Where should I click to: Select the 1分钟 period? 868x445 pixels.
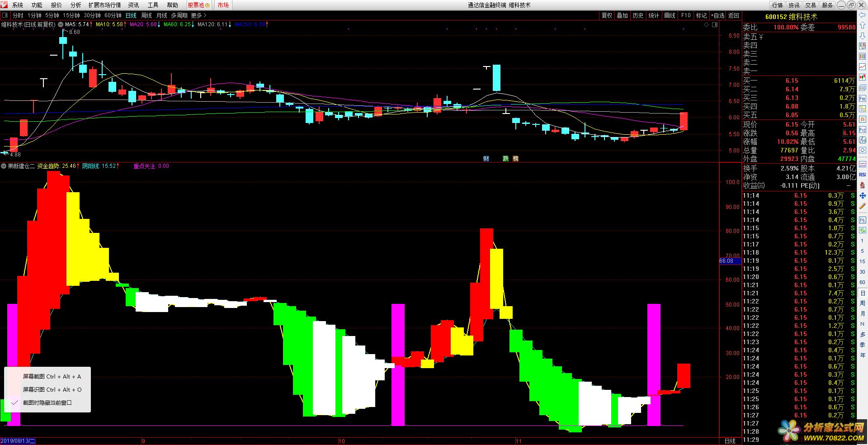pos(34,15)
